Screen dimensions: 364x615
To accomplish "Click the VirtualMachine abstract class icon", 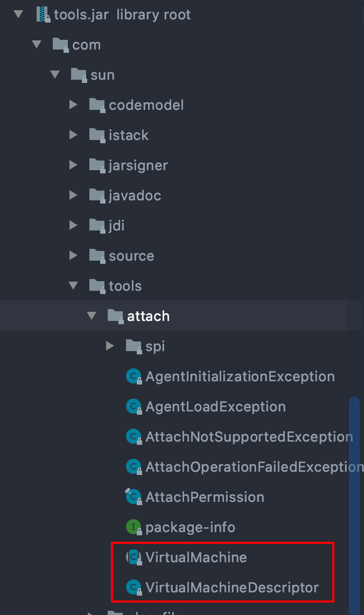I will click(133, 557).
